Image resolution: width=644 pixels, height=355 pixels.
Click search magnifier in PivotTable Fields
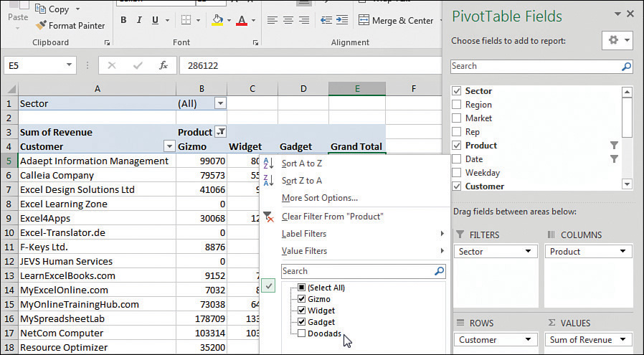(x=626, y=66)
